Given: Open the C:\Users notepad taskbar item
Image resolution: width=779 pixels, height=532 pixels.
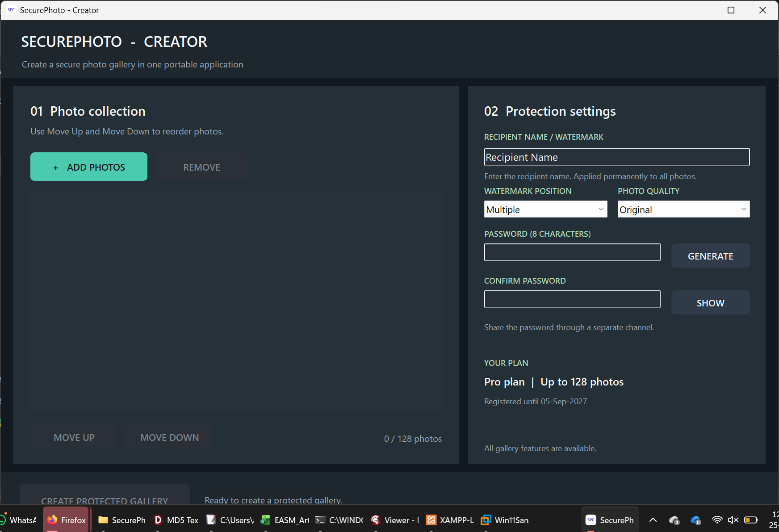Looking at the screenshot, I should (230, 520).
